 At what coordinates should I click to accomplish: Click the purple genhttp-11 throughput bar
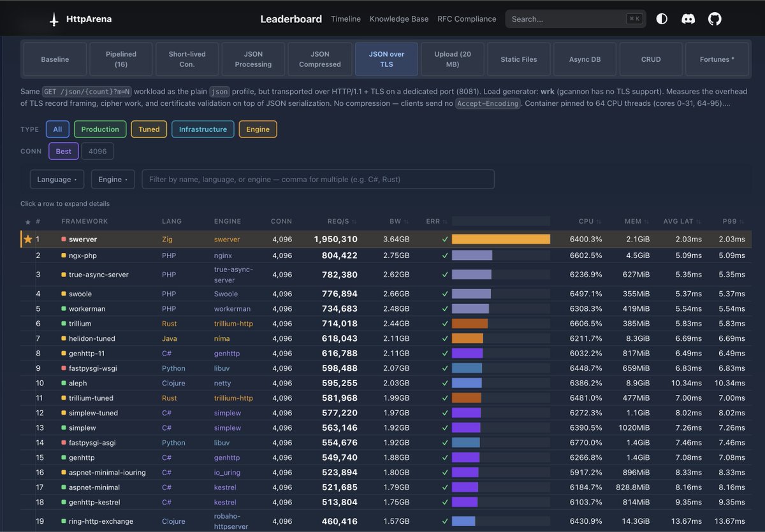coord(467,353)
